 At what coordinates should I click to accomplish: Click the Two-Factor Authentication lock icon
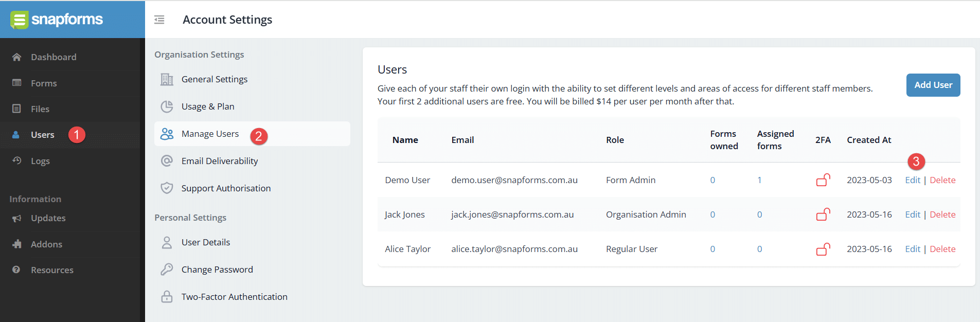pos(167,297)
